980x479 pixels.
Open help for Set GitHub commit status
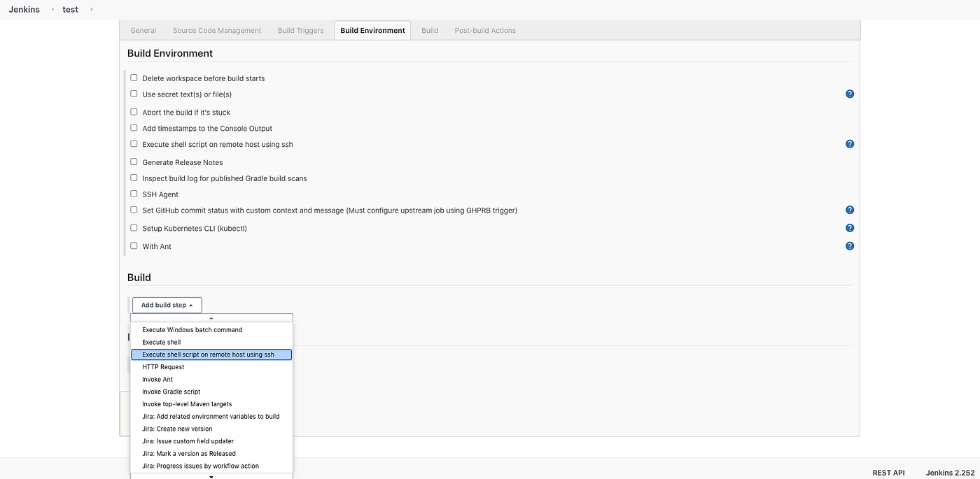click(x=850, y=210)
